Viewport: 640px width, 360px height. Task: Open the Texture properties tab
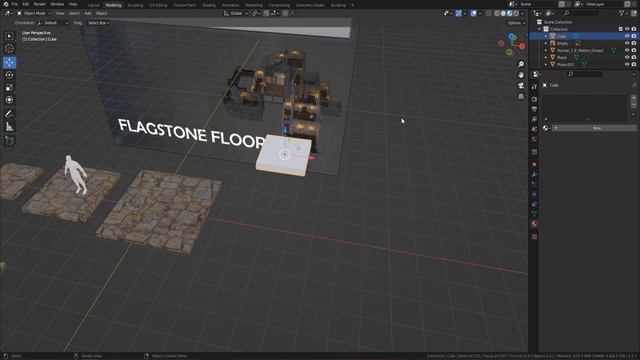[x=534, y=236]
